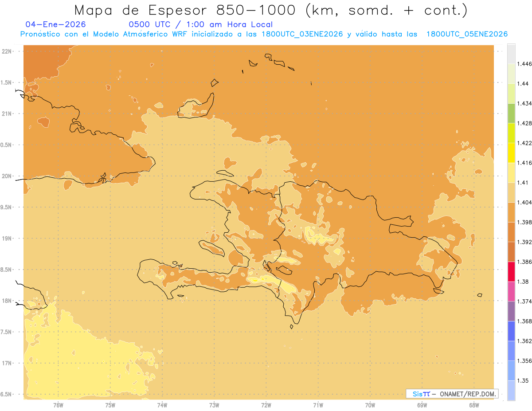
Task: Pick the orange swatch between 1.398 and 1.404
Action: pyautogui.click(x=511, y=212)
